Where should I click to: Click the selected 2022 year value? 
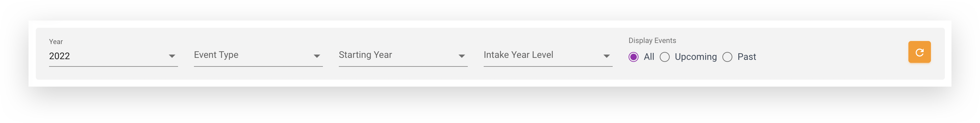click(59, 56)
